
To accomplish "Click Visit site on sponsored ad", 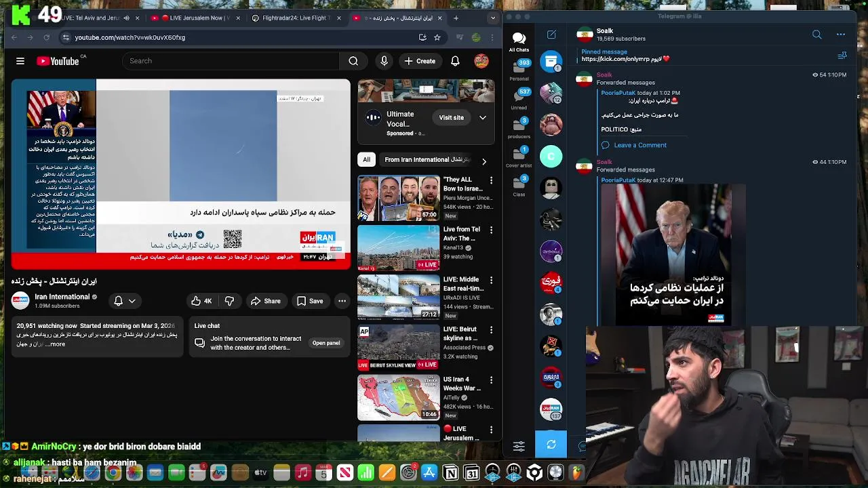I will click(x=451, y=118).
